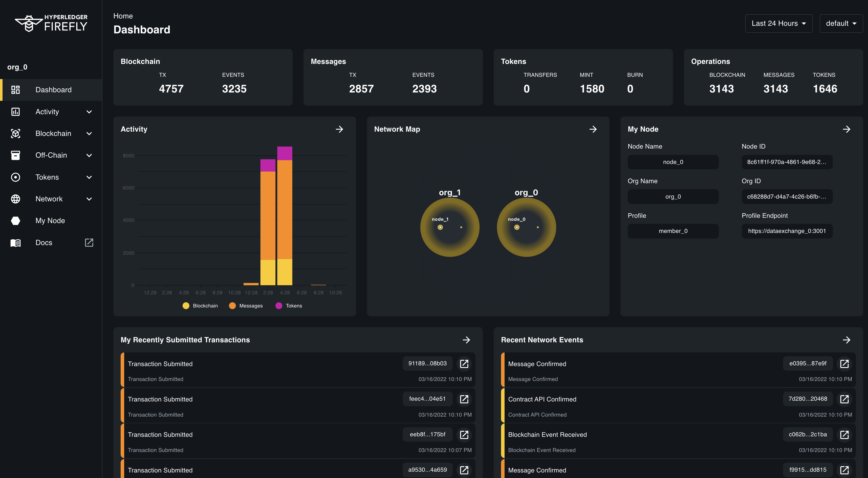This screenshot has width=868, height=478.
Task: Toggle the Tokens series in the Activity legend
Action: [x=289, y=306]
